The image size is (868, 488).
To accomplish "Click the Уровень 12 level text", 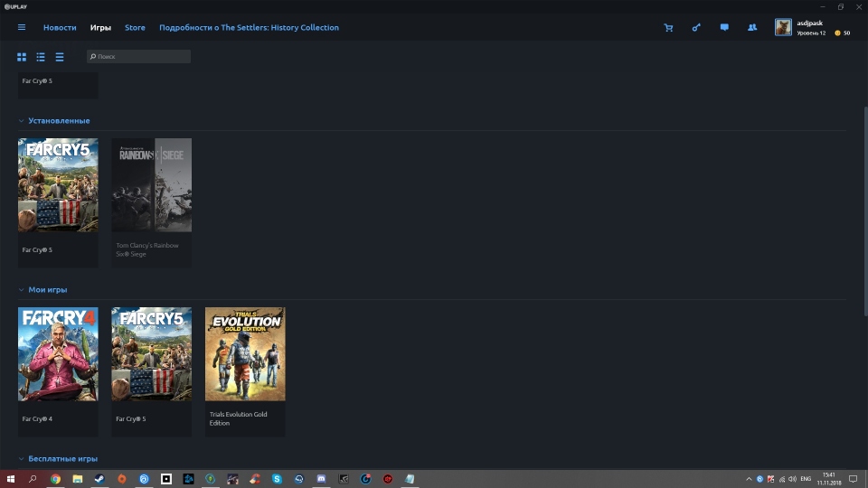I will tap(811, 33).
